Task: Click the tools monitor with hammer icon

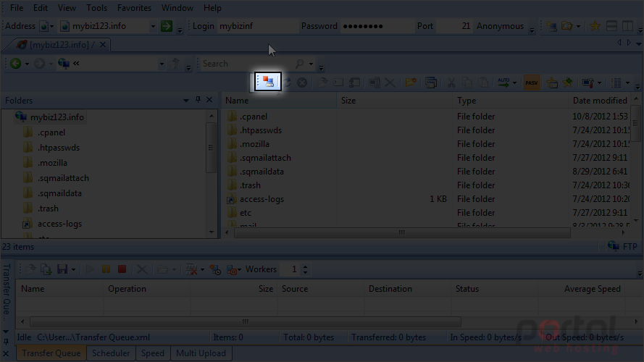Action: [588, 83]
